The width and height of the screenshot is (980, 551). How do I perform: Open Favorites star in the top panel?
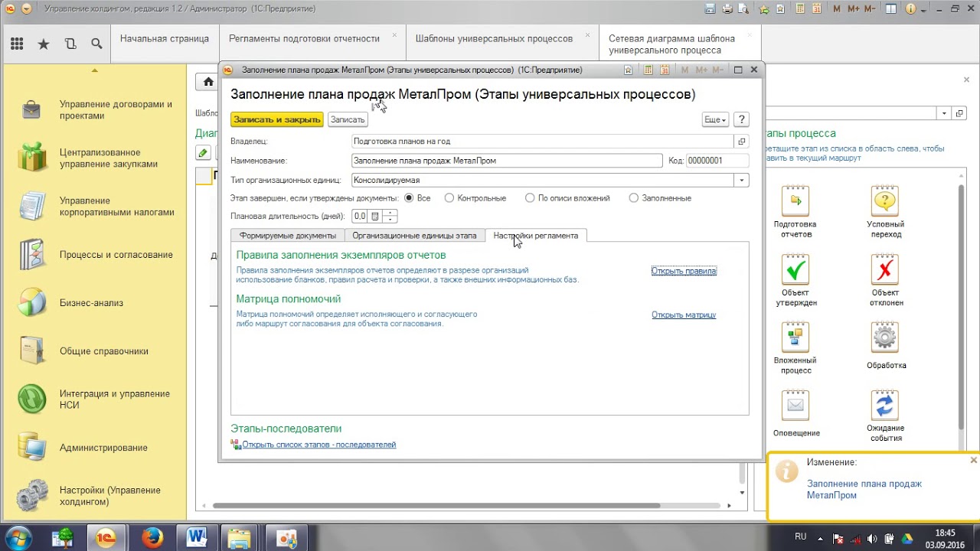(44, 44)
